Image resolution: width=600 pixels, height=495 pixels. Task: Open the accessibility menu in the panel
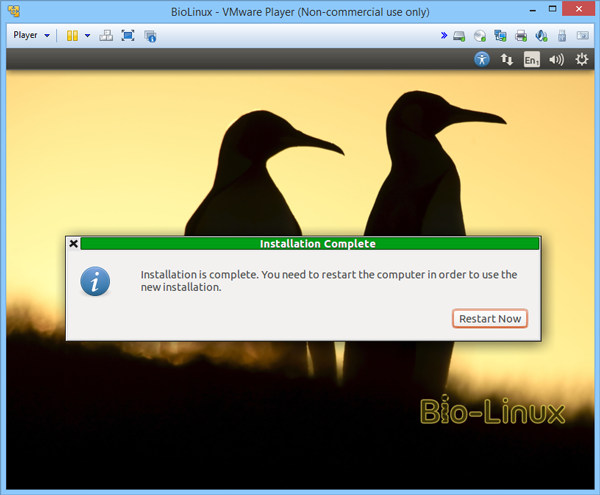tap(482, 59)
